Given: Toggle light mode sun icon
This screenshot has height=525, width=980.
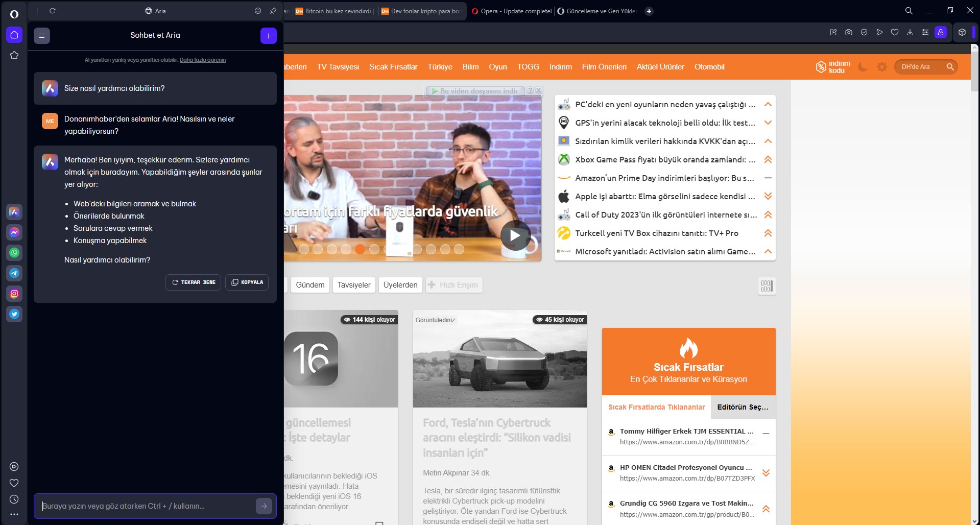Looking at the screenshot, I should (x=882, y=67).
